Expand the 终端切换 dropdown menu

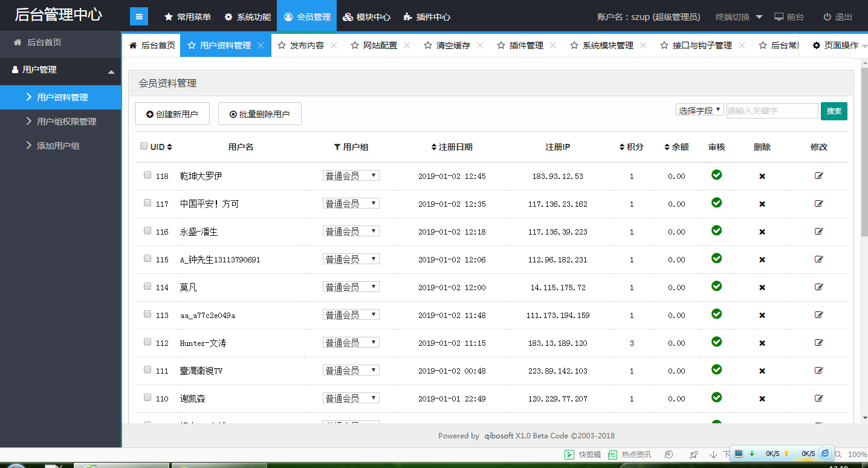click(x=739, y=17)
